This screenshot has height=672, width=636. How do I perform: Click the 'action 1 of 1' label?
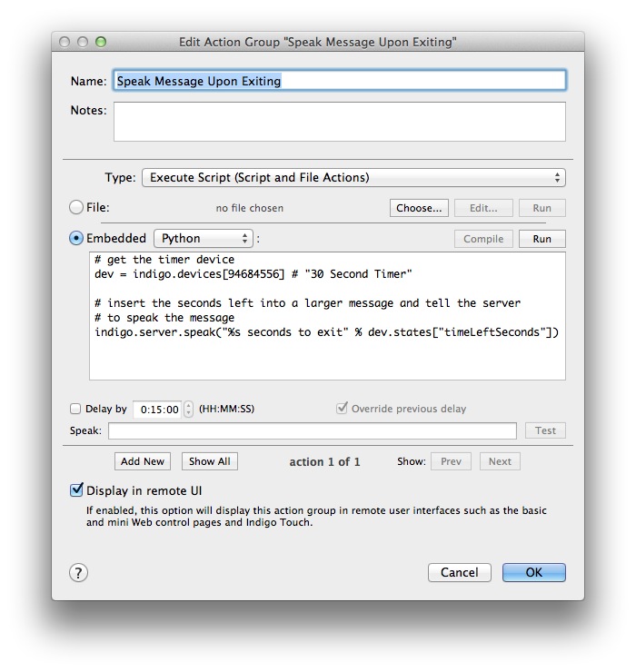click(324, 461)
